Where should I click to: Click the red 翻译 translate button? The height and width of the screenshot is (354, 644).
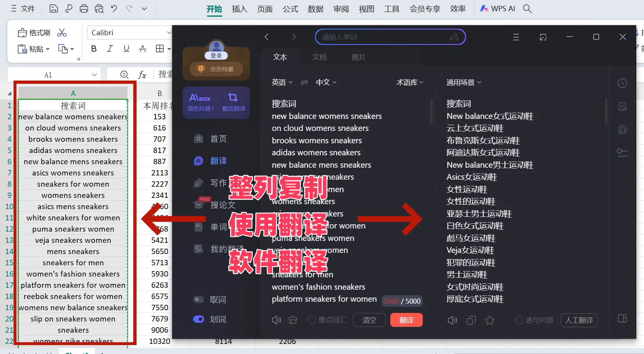(406, 320)
